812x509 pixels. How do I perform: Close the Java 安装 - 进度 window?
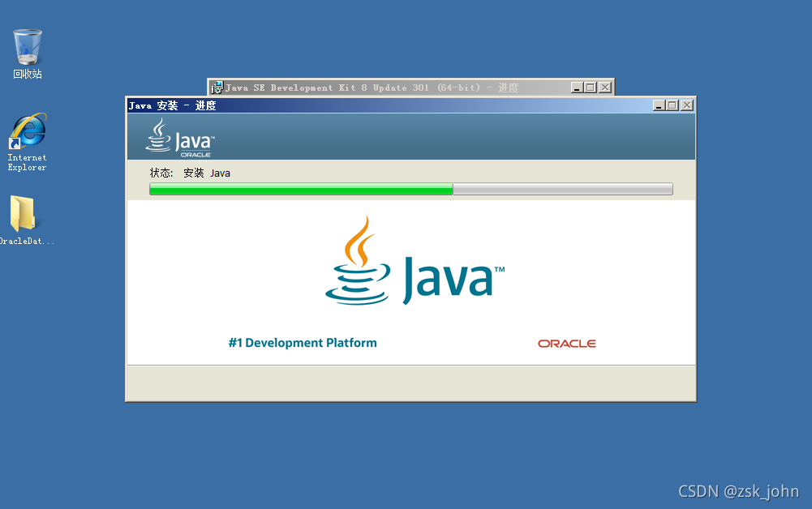(x=687, y=105)
